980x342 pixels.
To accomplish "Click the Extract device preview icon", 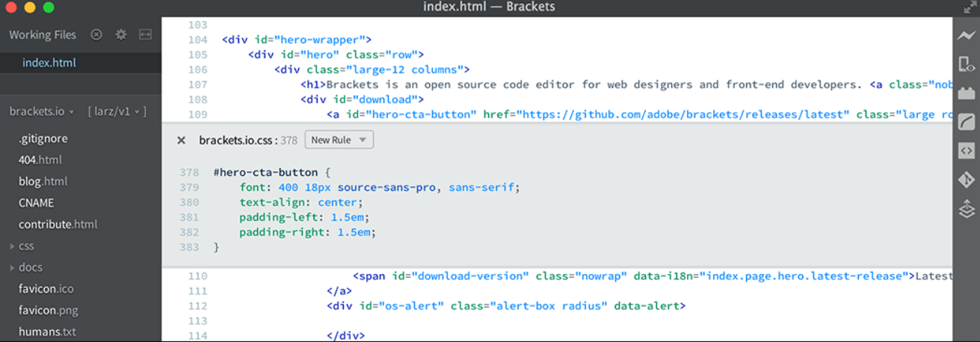I will 966,64.
